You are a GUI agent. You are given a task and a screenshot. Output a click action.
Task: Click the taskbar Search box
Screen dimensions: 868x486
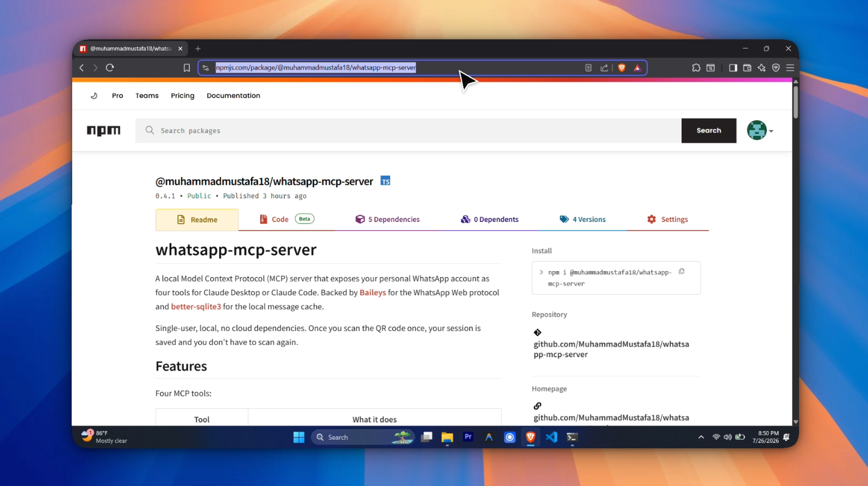click(x=363, y=438)
